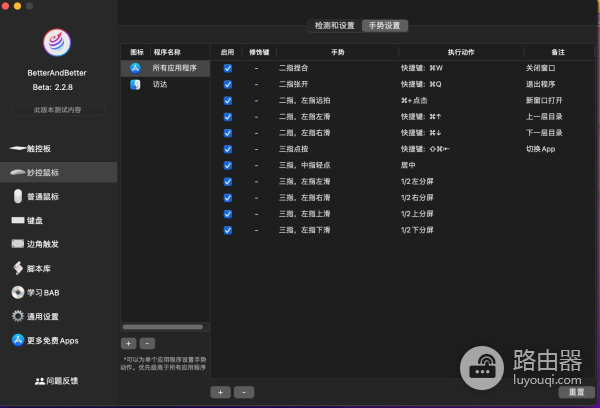Viewport: 600px width, 408px height.
Task: Uncheck the 二指捏合 gesture checkbox
Action: [x=228, y=68]
